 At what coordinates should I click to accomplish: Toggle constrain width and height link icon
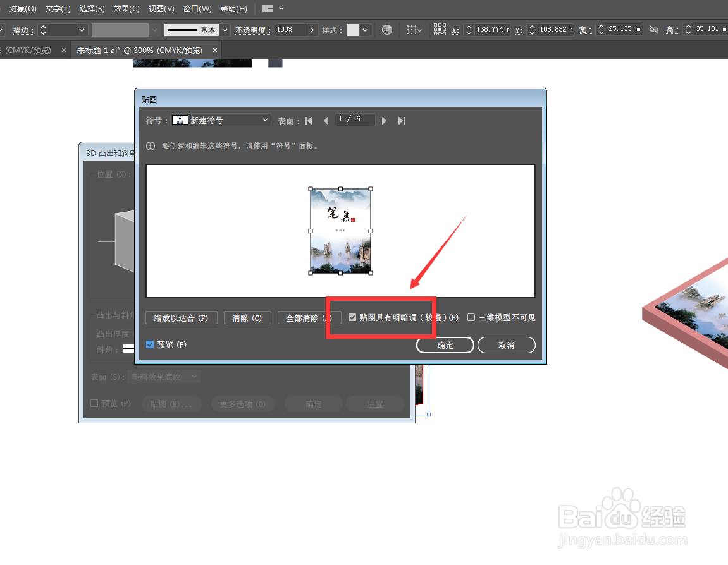pos(654,30)
